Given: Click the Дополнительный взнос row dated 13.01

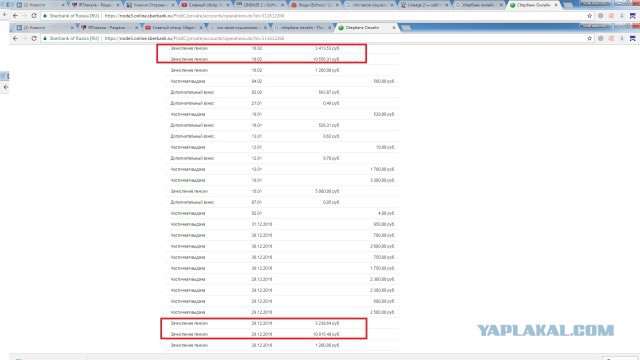Looking at the screenshot, I should pos(282,136).
